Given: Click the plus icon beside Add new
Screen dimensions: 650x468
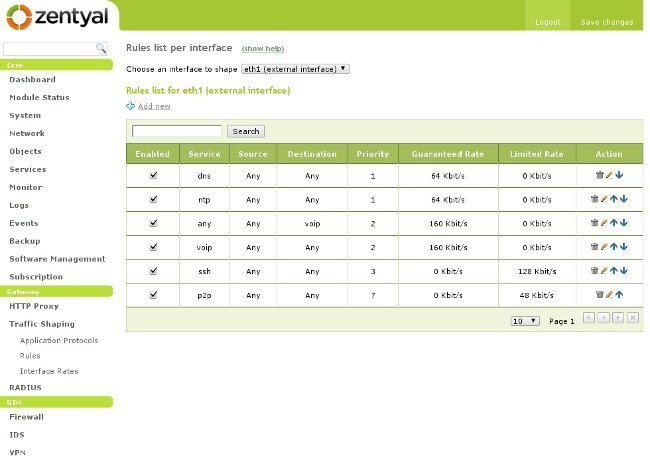Looking at the screenshot, I should coord(130,106).
